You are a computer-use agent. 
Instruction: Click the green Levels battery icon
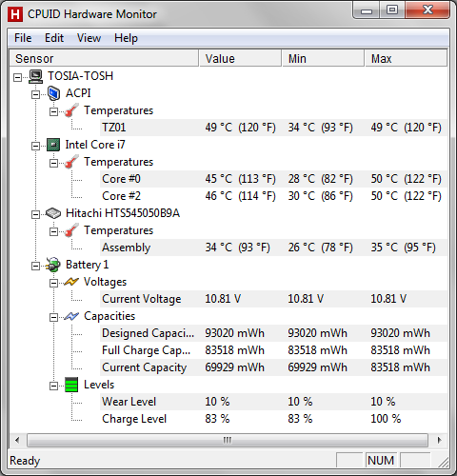[x=71, y=385]
